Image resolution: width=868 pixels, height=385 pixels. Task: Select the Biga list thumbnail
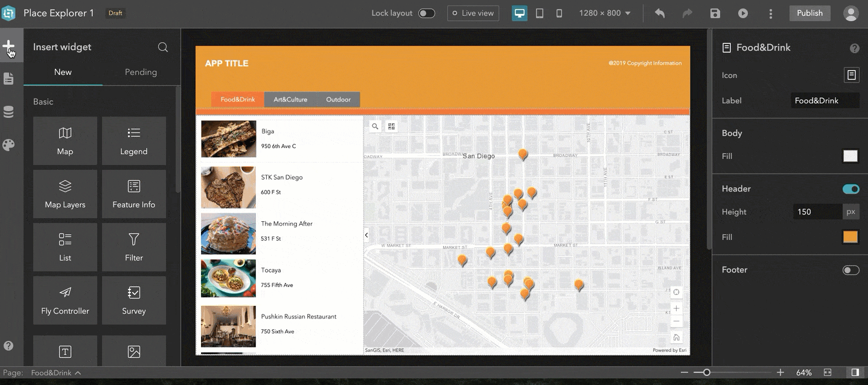(x=228, y=139)
